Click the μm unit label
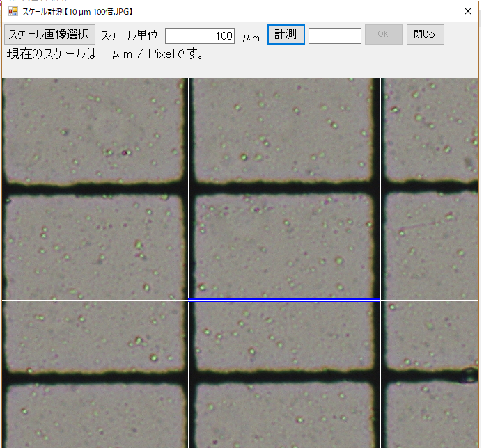Image resolution: width=484 pixels, height=448 pixels. pos(251,37)
